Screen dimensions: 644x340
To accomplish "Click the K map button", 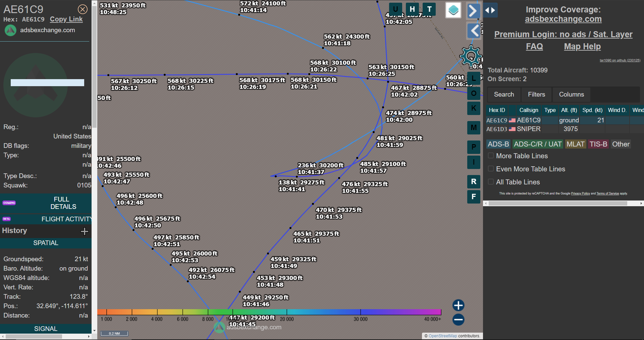I will pos(474,108).
